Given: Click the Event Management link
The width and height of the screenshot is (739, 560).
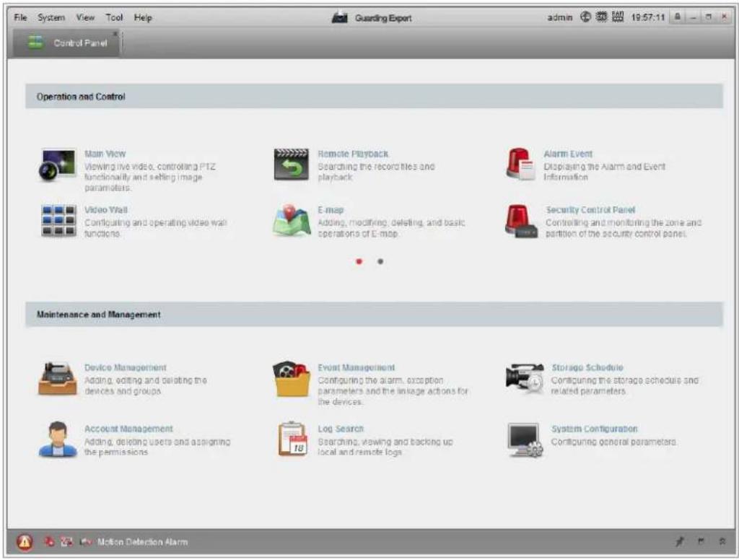Looking at the screenshot, I should pyautogui.click(x=357, y=367).
